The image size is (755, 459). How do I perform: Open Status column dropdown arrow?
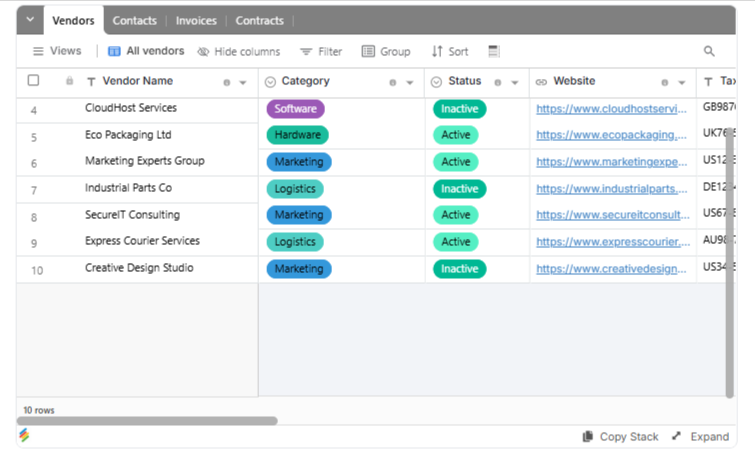tap(514, 83)
